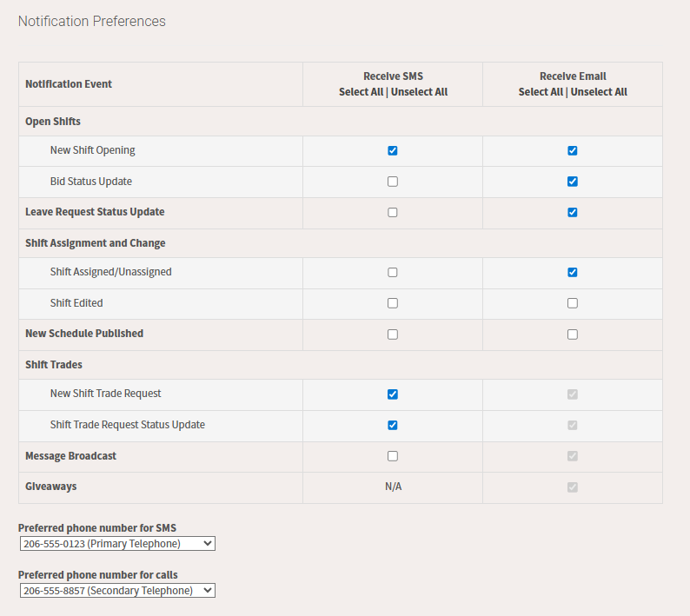Click Select All under Receive SMS
Image resolution: width=690 pixels, height=616 pixels.
[361, 92]
